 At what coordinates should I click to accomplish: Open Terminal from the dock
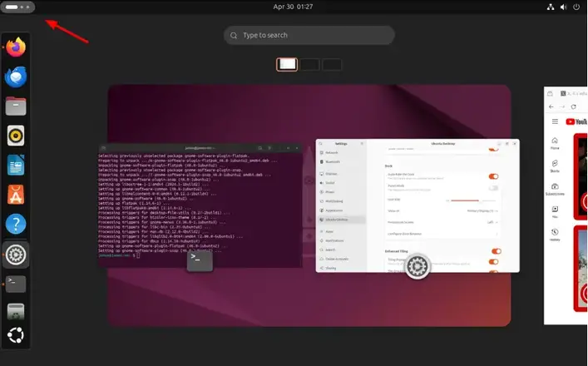pos(16,284)
